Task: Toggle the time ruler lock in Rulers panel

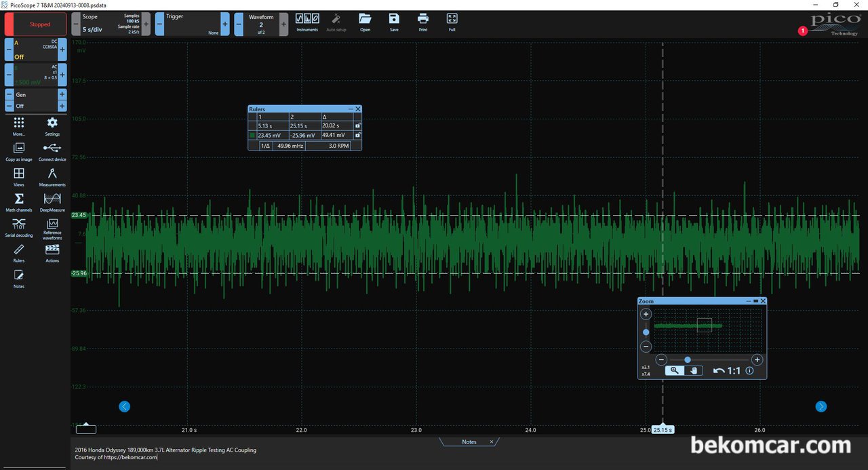Action: pyautogui.click(x=357, y=125)
